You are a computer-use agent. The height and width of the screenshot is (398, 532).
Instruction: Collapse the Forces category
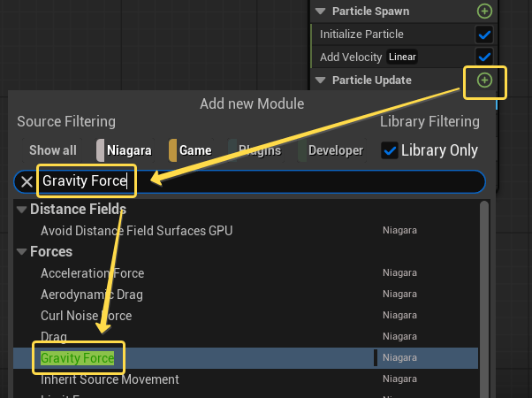pos(22,252)
